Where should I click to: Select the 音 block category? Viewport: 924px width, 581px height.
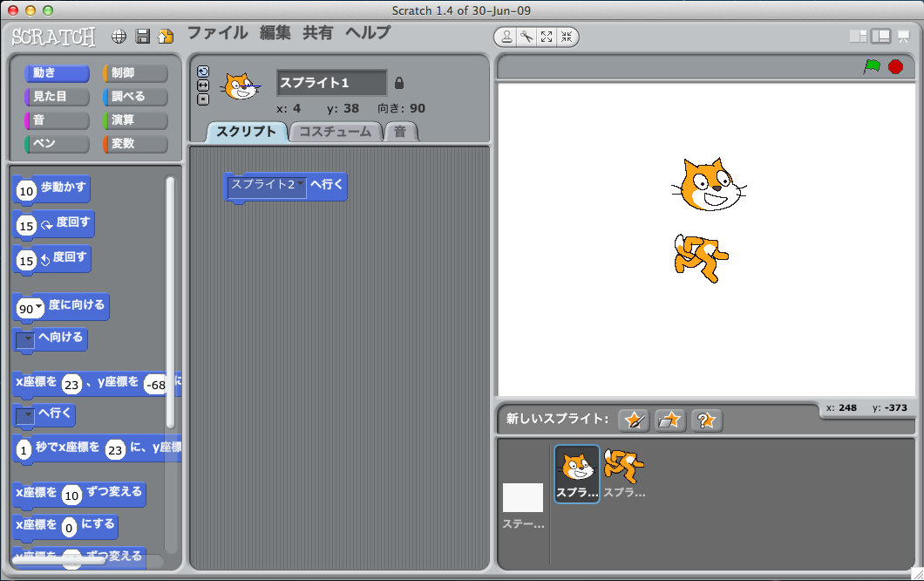pos(58,120)
